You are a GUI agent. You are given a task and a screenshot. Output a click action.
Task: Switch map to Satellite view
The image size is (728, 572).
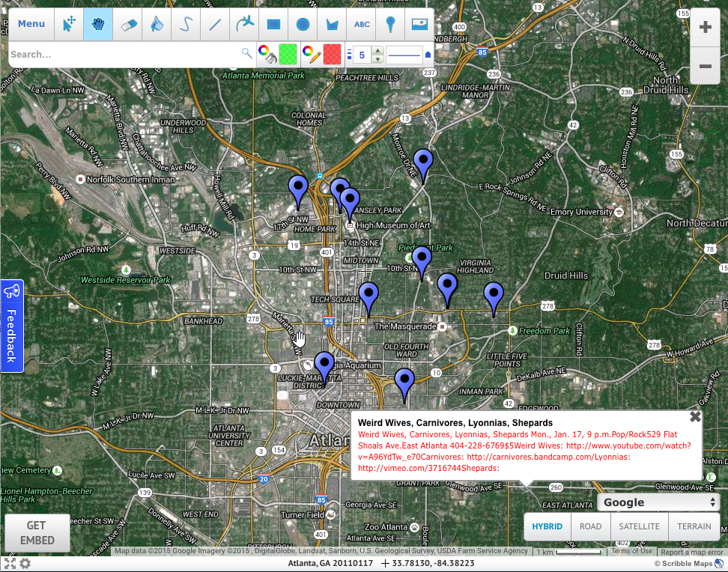tap(640, 526)
